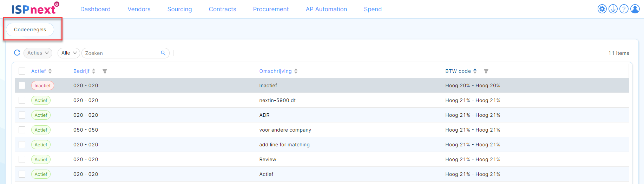
Task: Open the Vendors menu
Action: click(139, 9)
